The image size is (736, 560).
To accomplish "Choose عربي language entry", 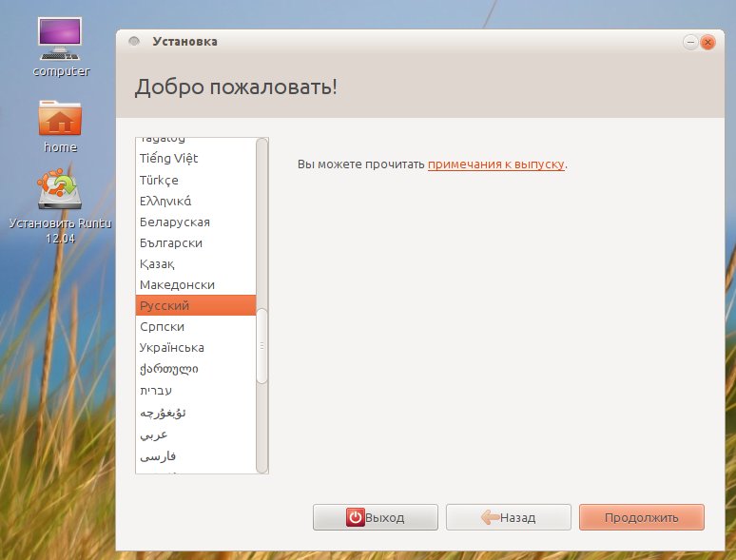I will tap(196, 434).
